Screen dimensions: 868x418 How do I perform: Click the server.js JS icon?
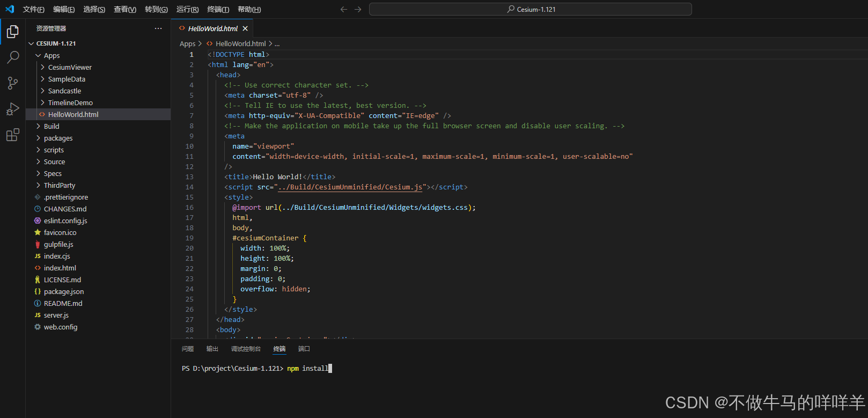(x=38, y=315)
